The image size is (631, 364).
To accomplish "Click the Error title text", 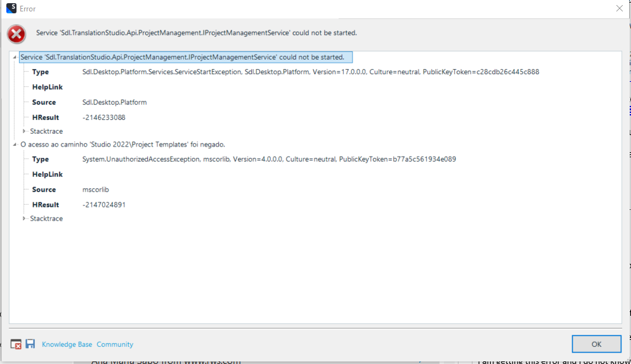I will [28, 9].
